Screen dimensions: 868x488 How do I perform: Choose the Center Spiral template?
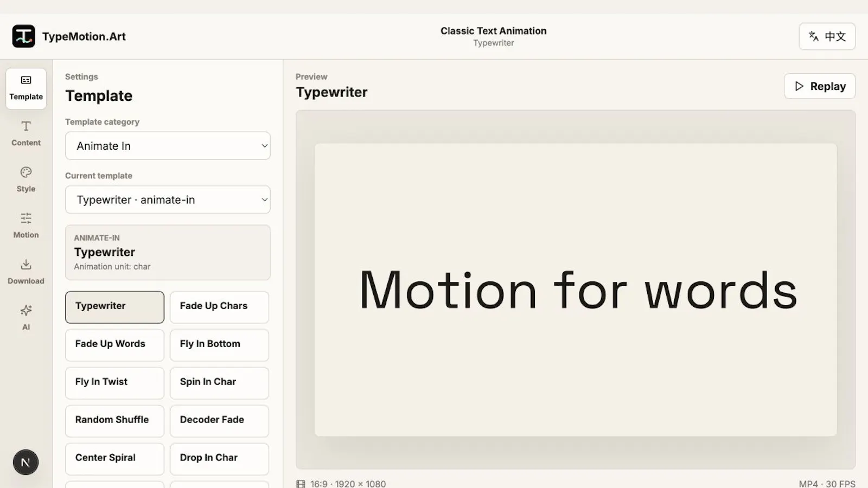(x=114, y=459)
